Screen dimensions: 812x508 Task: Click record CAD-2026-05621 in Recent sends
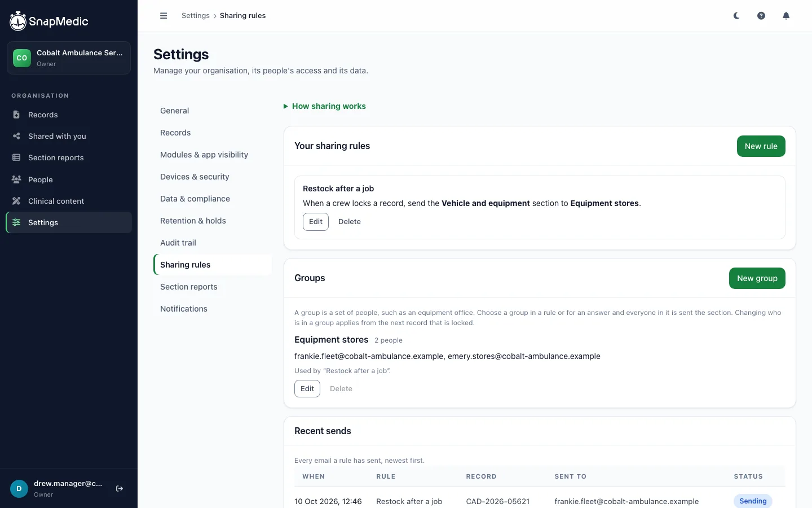pos(498,501)
